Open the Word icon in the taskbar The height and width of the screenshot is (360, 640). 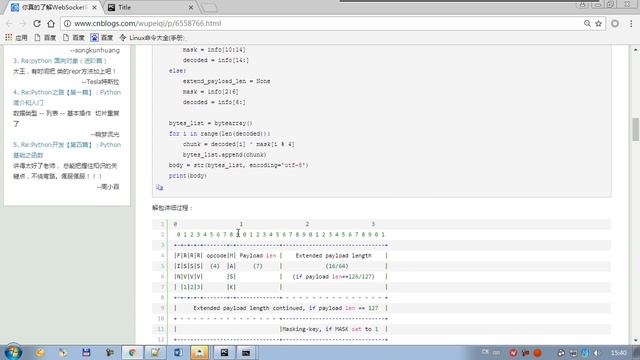coord(178,353)
